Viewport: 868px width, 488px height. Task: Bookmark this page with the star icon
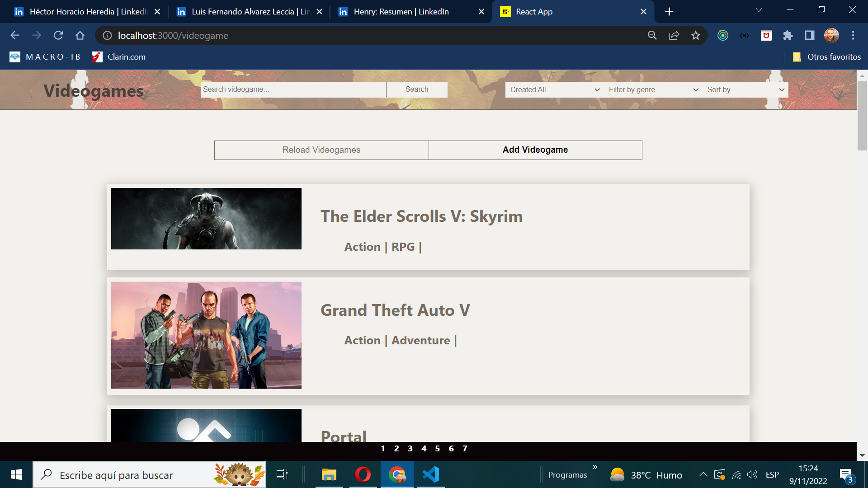tap(695, 35)
